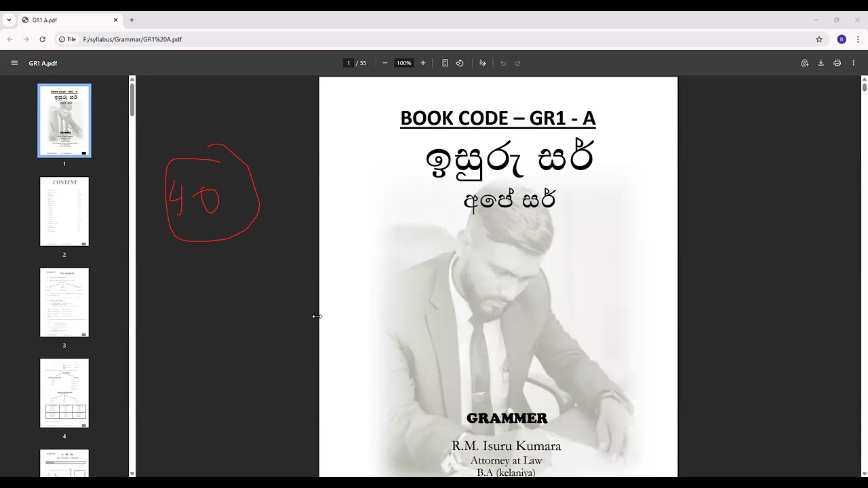Click the File site info chip
The height and width of the screenshot is (488, 868).
pyautogui.click(x=66, y=39)
